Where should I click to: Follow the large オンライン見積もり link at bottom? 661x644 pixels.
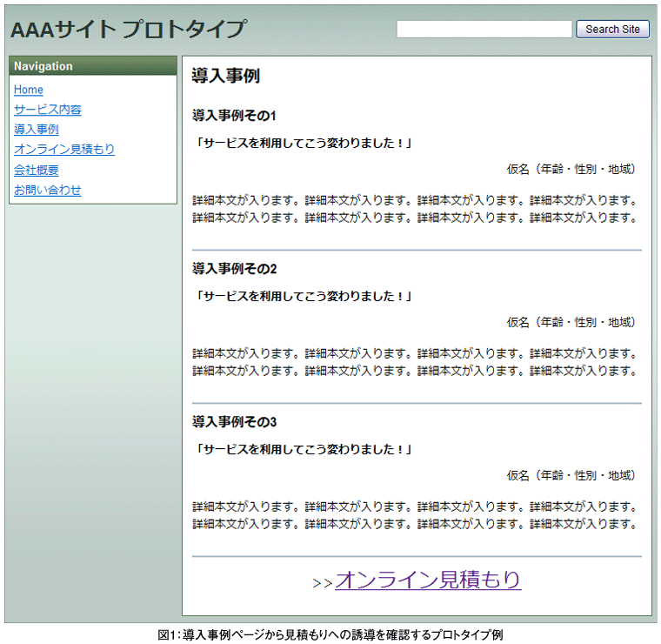428,580
